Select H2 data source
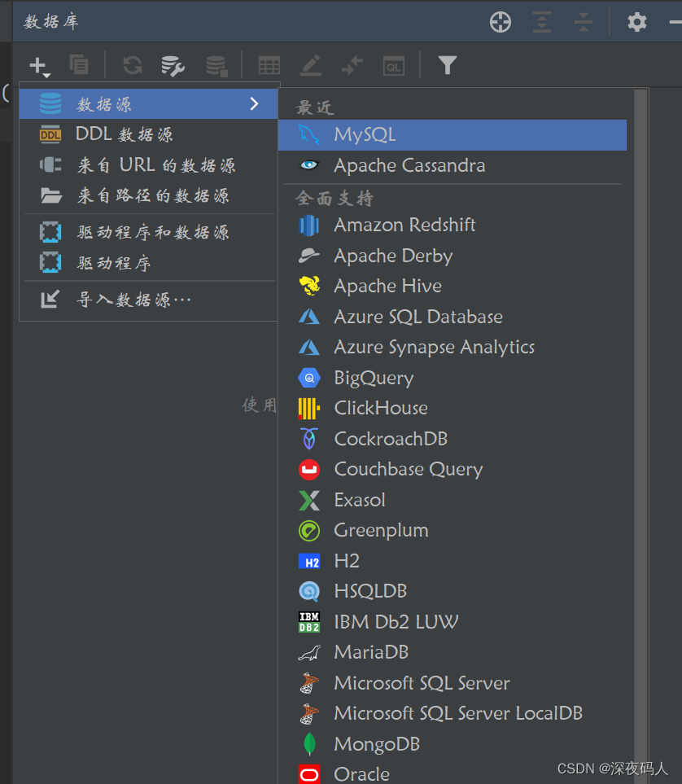 pyautogui.click(x=452, y=560)
